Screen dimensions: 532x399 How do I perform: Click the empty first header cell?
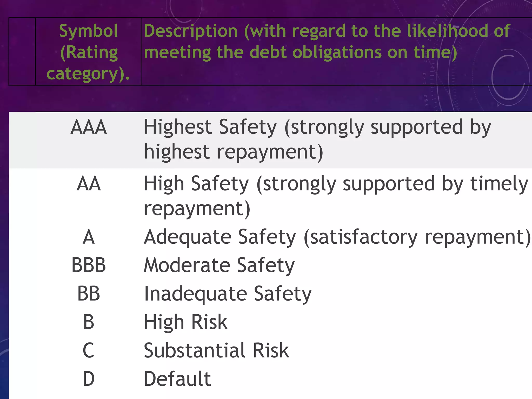(x=22, y=51)
